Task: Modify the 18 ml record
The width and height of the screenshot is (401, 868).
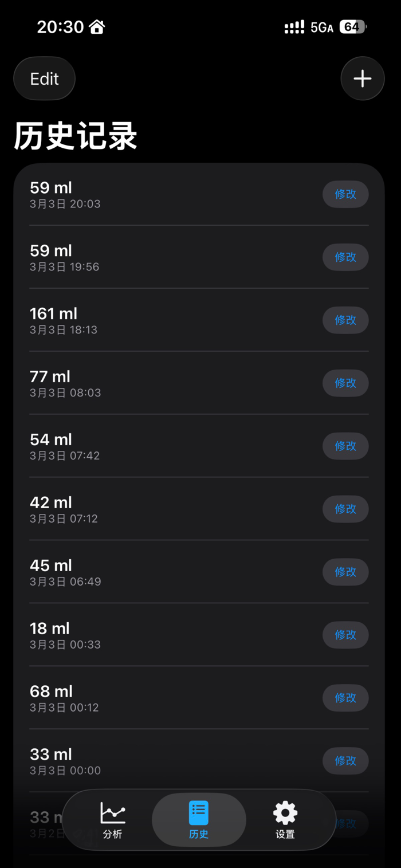Action: point(345,635)
